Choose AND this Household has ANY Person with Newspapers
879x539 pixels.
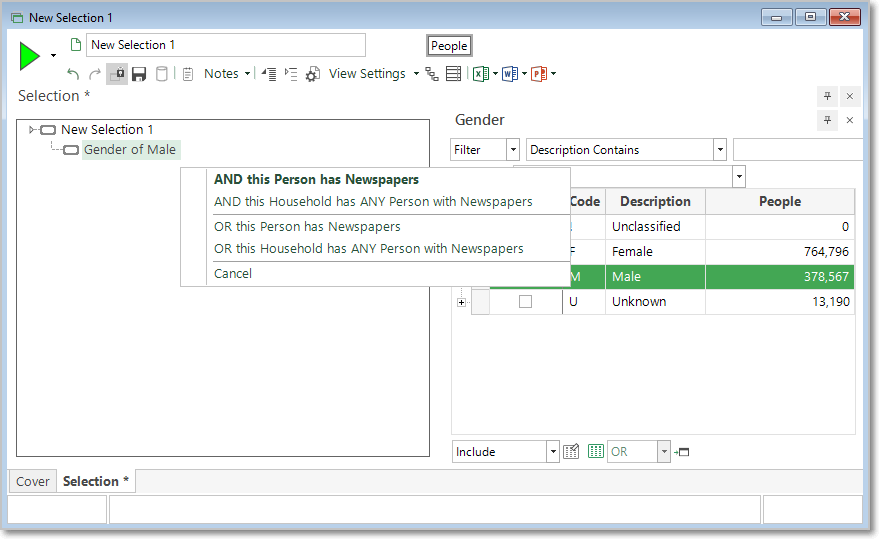tap(373, 202)
